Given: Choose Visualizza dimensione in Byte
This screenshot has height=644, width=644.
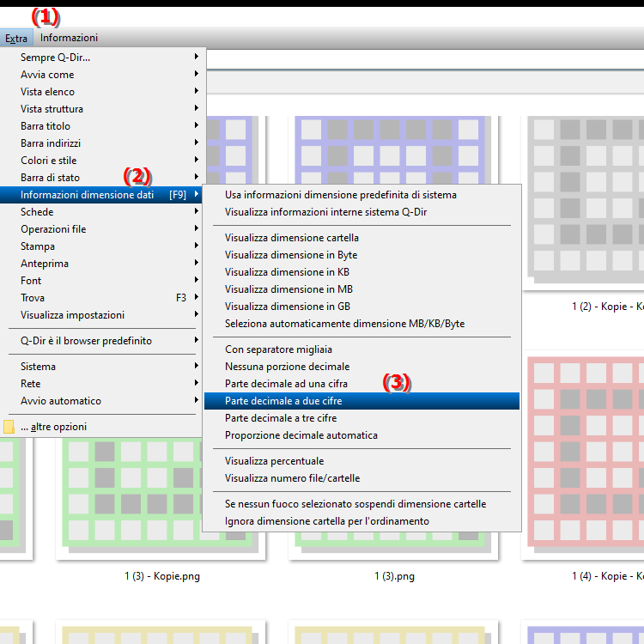Looking at the screenshot, I should coord(361,255).
